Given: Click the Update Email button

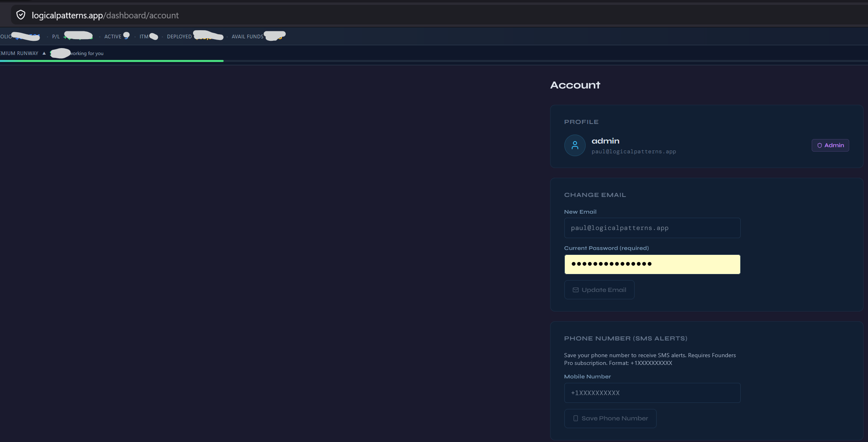Looking at the screenshot, I should 599,290.
